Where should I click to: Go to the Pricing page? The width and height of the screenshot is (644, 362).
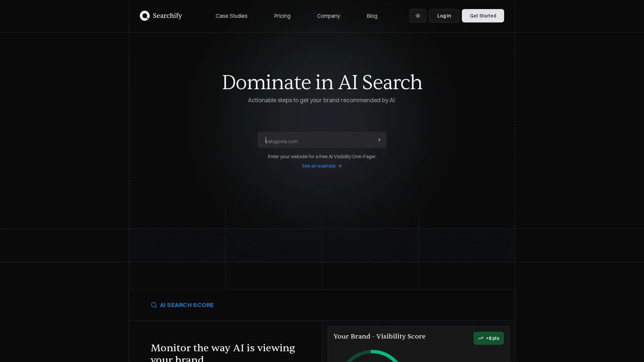click(x=282, y=16)
